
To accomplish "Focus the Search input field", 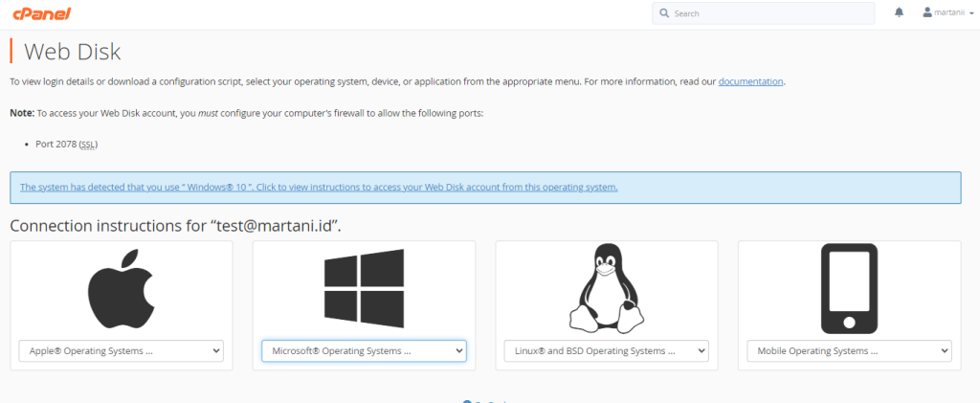I will [763, 13].
